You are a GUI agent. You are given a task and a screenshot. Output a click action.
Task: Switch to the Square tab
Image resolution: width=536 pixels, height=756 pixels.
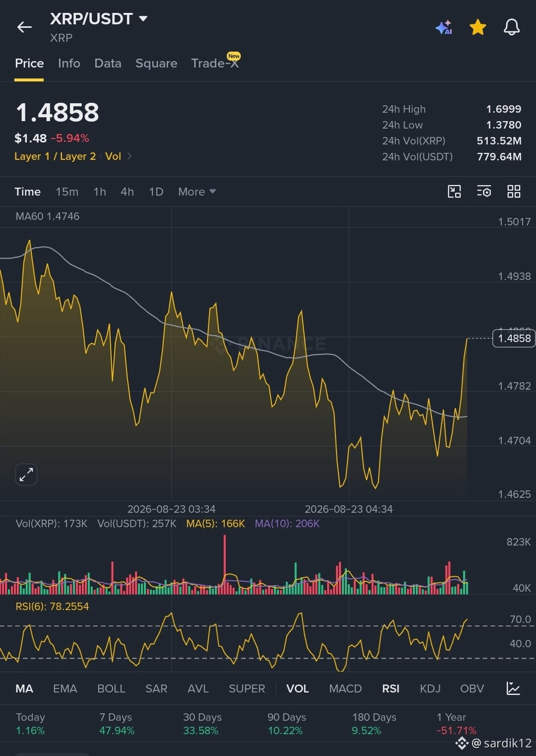156,64
